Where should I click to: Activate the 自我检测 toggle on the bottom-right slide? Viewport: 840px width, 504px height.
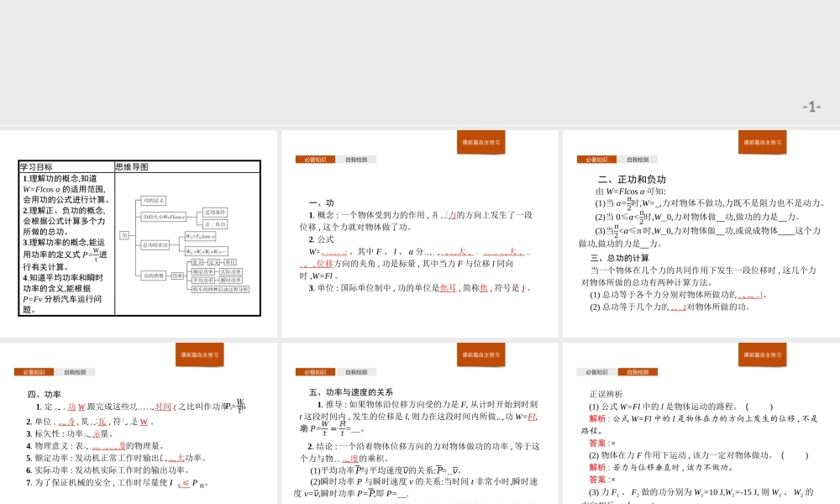638,372
